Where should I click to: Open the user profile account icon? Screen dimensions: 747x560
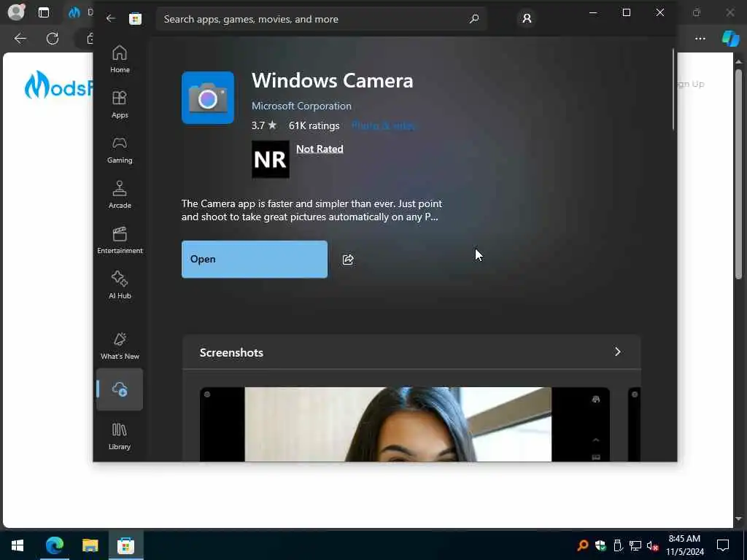(x=527, y=18)
